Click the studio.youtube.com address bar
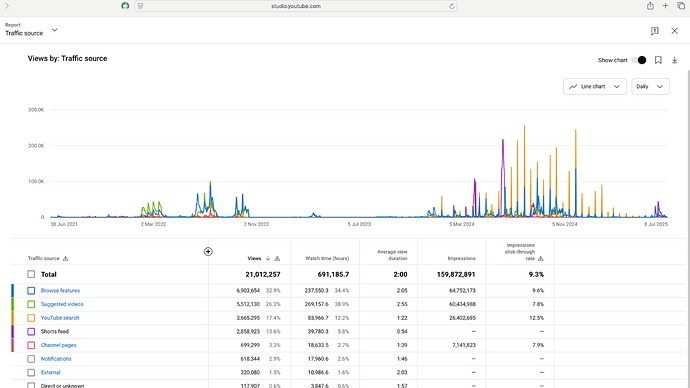The width and height of the screenshot is (690, 388). 296,6
